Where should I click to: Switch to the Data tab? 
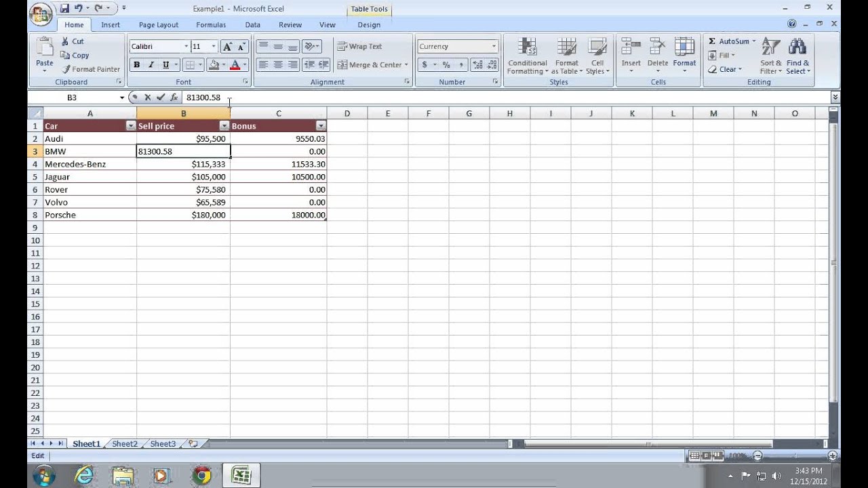pyautogui.click(x=253, y=25)
